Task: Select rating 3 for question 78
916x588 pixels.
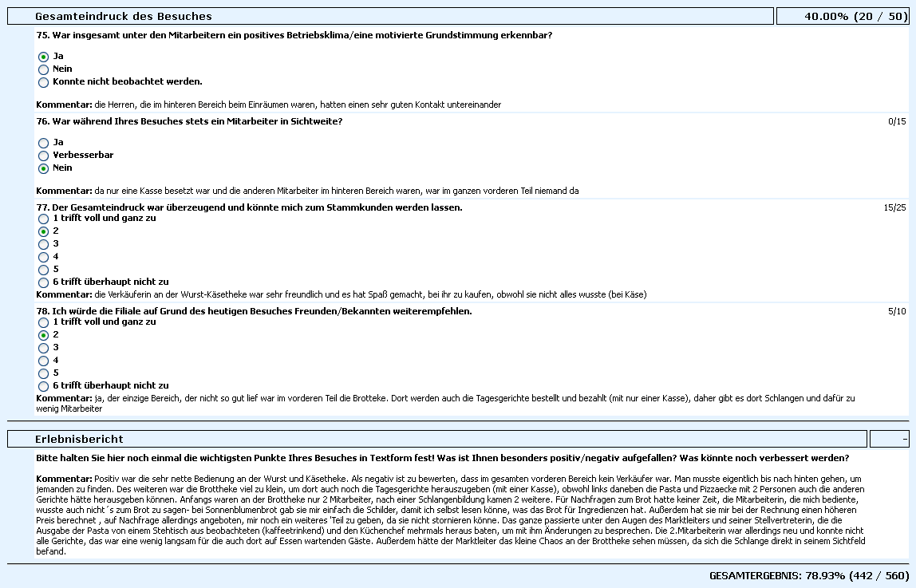Action: pos(43,348)
